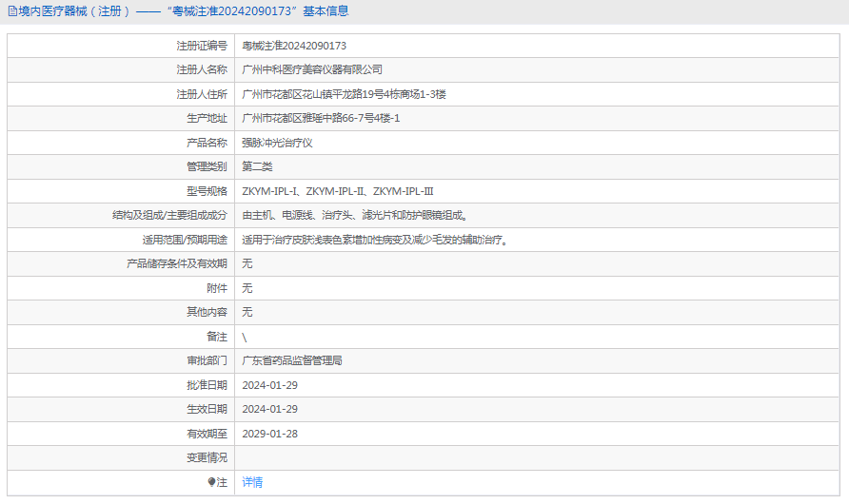Click the 型号规格 label
Image resolution: width=849 pixels, height=504 pixels.
tap(207, 191)
